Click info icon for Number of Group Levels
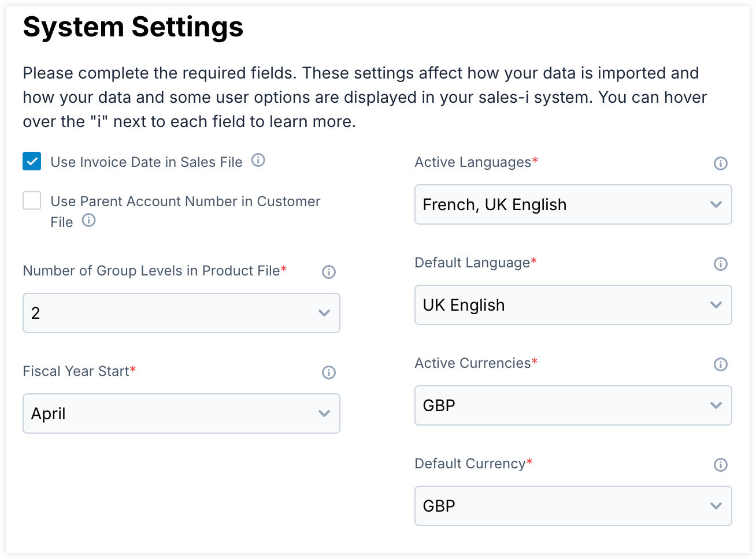The height and width of the screenshot is (559, 756). click(329, 272)
